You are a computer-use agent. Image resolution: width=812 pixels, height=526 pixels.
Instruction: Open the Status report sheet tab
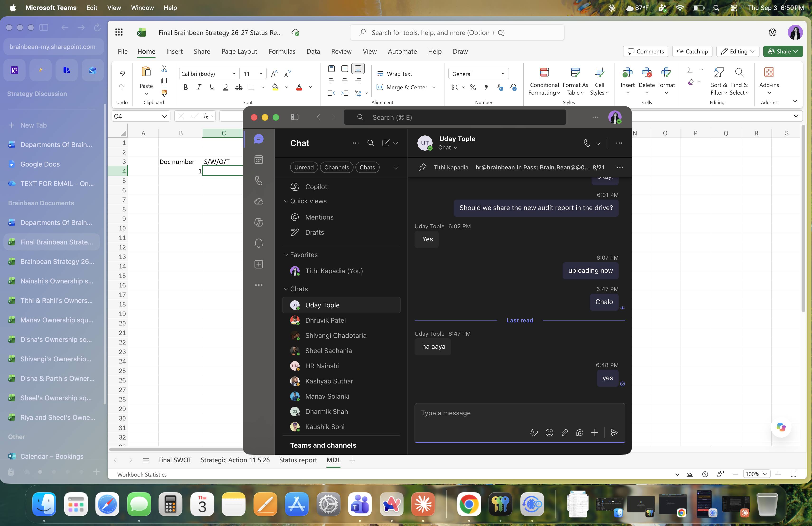298,460
